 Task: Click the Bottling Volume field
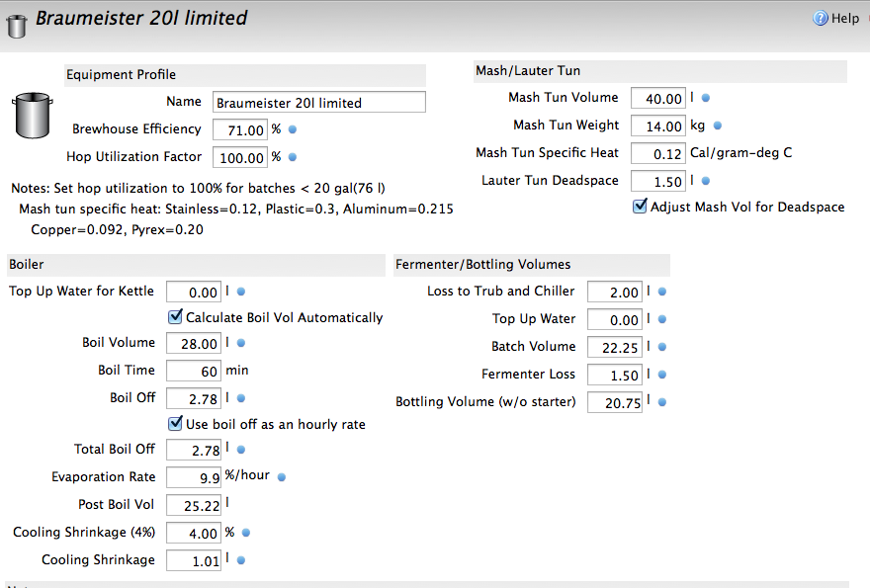point(615,402)
